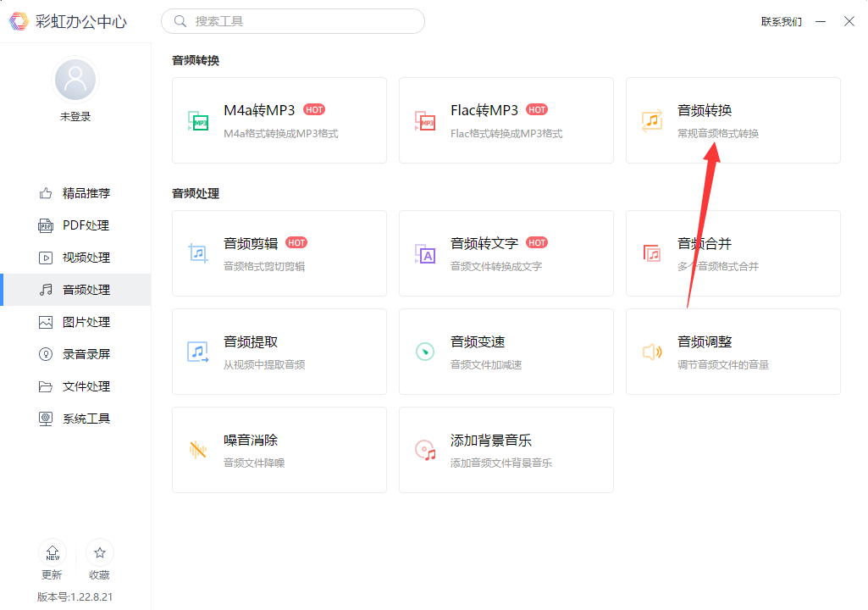Click the 音频提取 extraction icon
868x610 pixels.
[198, 352]
